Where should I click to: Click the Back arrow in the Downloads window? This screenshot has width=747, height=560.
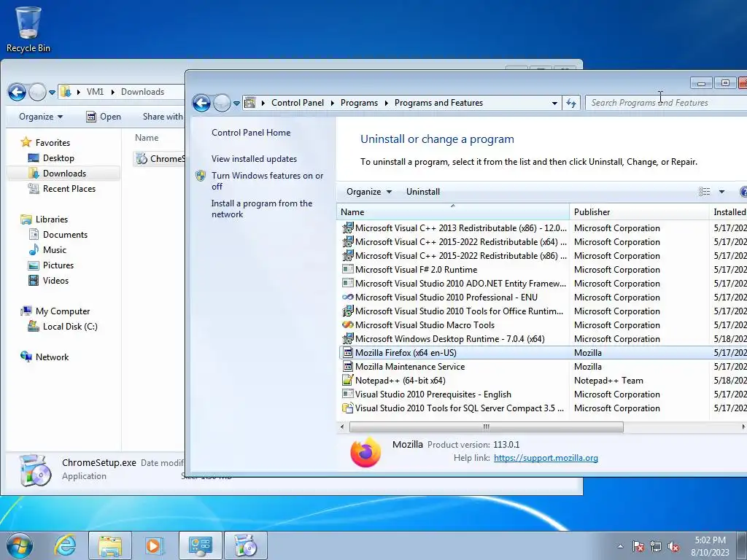tap(18, 92)
